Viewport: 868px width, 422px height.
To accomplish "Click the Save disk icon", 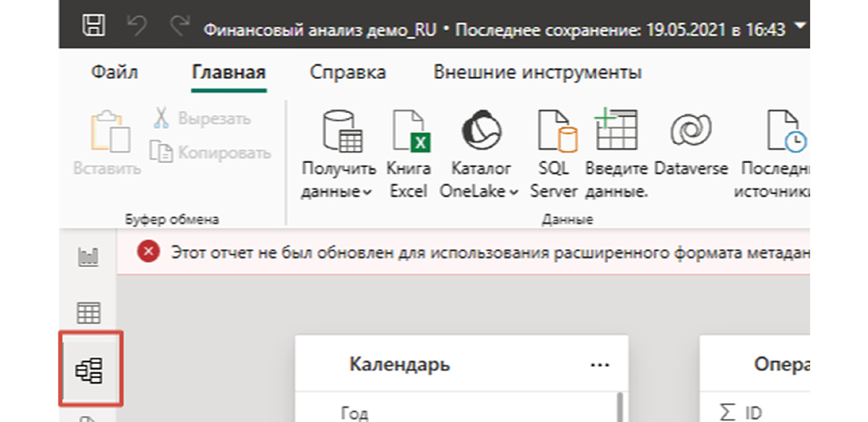I will [x=95, y=27].
